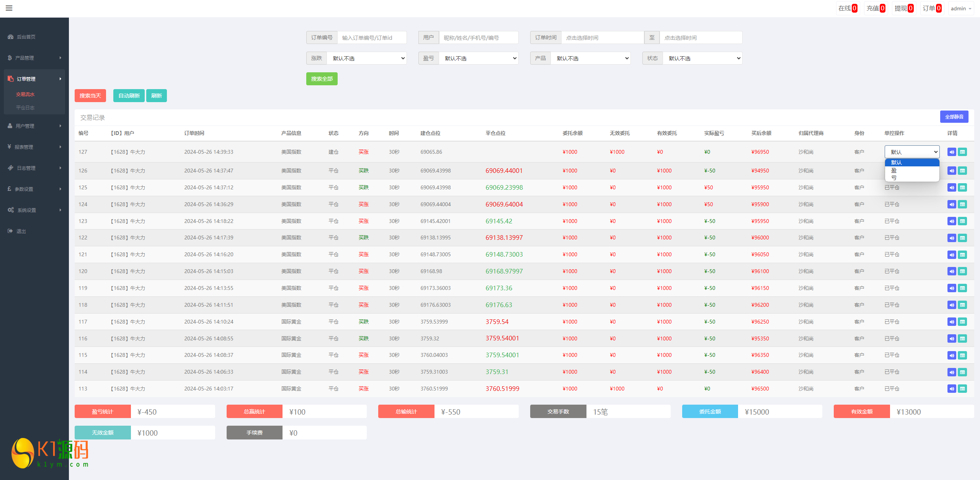Focus the 用户 search input field

pos(479,37)
